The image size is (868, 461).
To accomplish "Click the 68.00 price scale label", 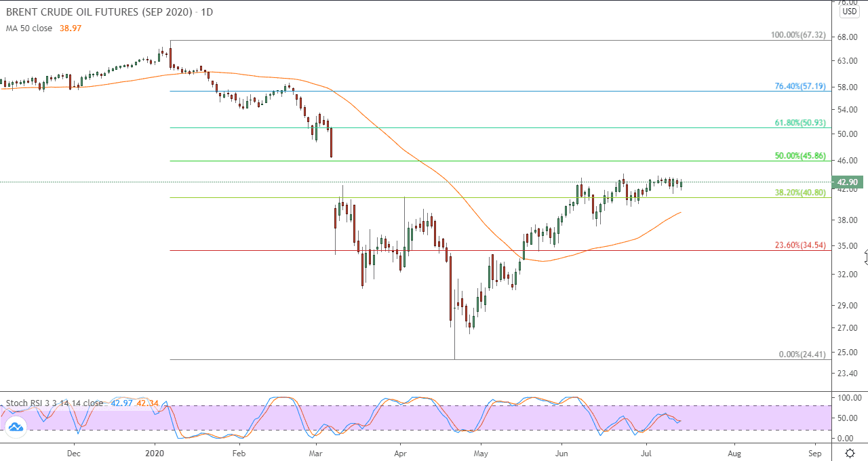I will (x=848, y=37).
